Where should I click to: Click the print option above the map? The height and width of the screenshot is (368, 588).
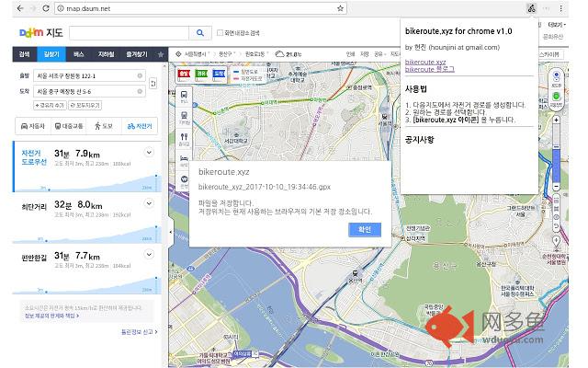click(350, 54)
